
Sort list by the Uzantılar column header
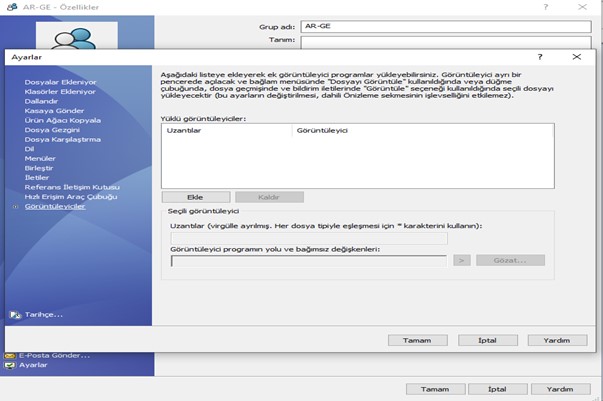pyautogui.click(x=226, y=130)
